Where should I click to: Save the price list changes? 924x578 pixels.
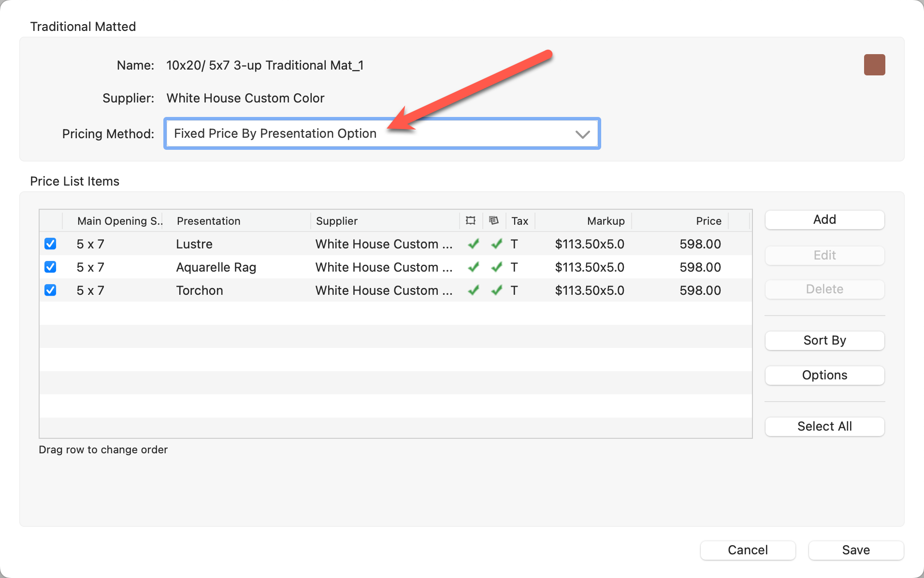coord(855,550)
